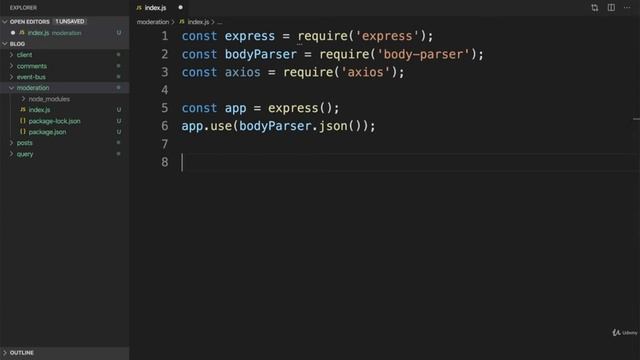
Task: Expand the event-bus folder
Action: coord(11,77)
